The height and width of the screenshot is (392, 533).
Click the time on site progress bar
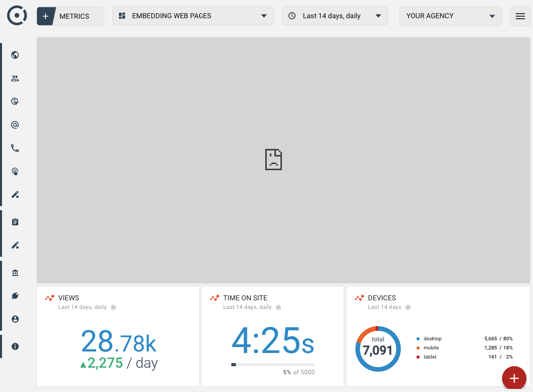coord(273,365)
